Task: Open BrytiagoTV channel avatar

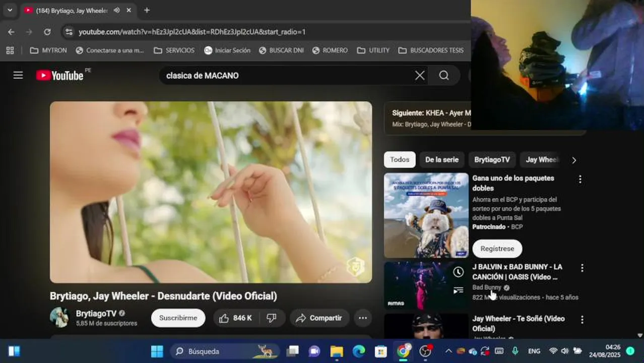Action: pos(59,318)
